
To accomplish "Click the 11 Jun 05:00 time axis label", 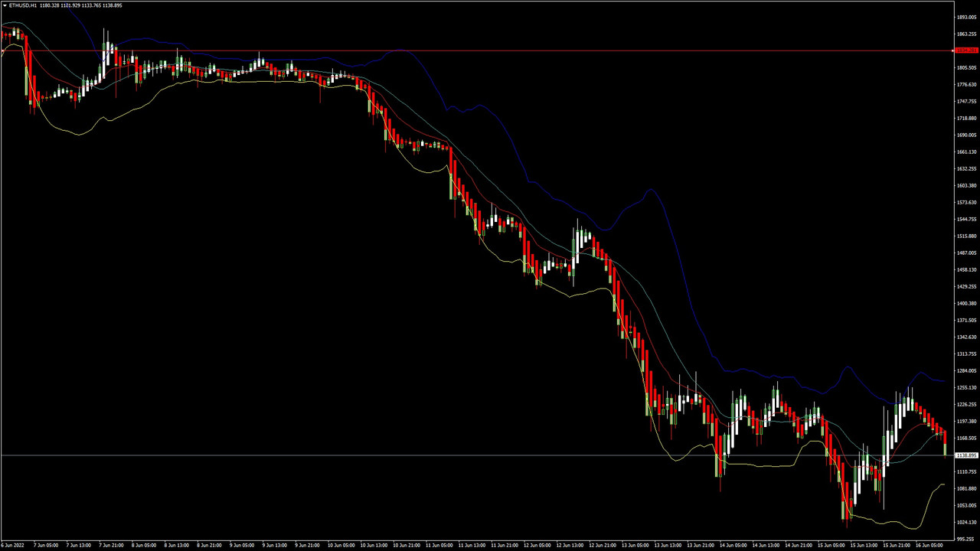I will coord(439,546).
